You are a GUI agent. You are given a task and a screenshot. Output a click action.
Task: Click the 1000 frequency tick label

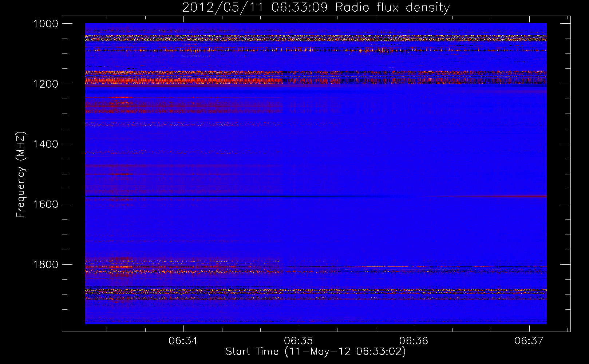tap(46, 24)
